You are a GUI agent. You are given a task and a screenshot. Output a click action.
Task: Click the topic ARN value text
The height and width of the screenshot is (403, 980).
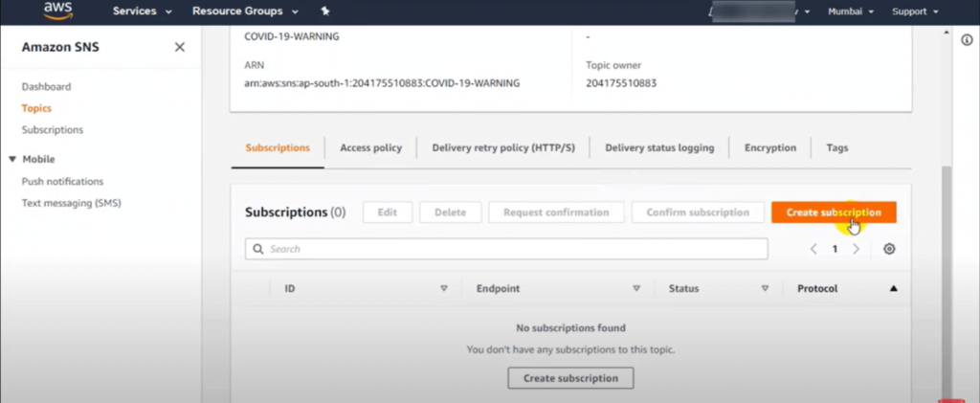pyautogui.click(x=382, y=83)
